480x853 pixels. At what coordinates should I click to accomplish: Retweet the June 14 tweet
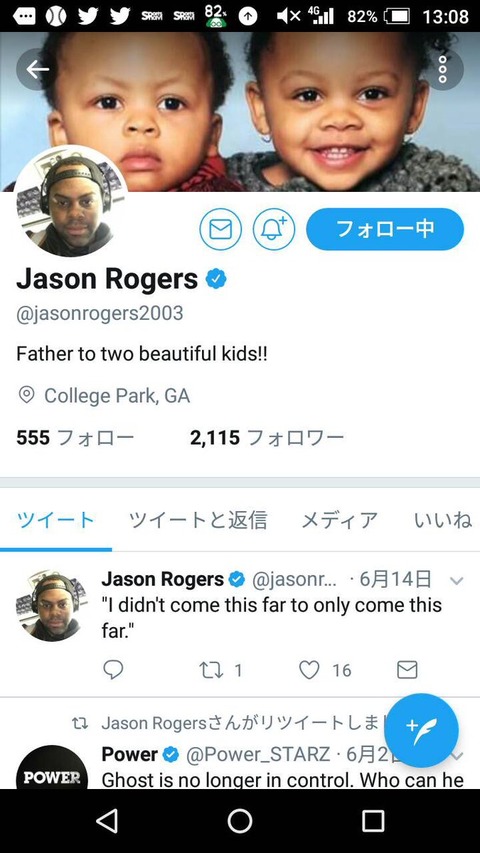point(210,670)
